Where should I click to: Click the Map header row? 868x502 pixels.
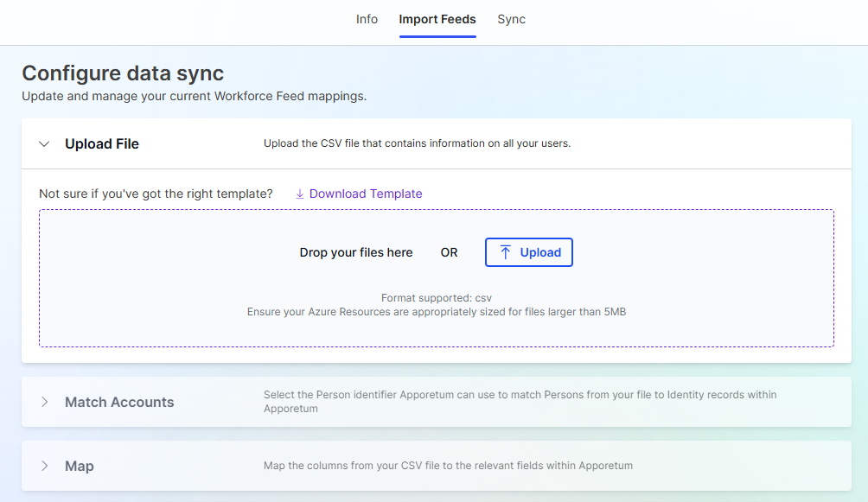(80, 466)
